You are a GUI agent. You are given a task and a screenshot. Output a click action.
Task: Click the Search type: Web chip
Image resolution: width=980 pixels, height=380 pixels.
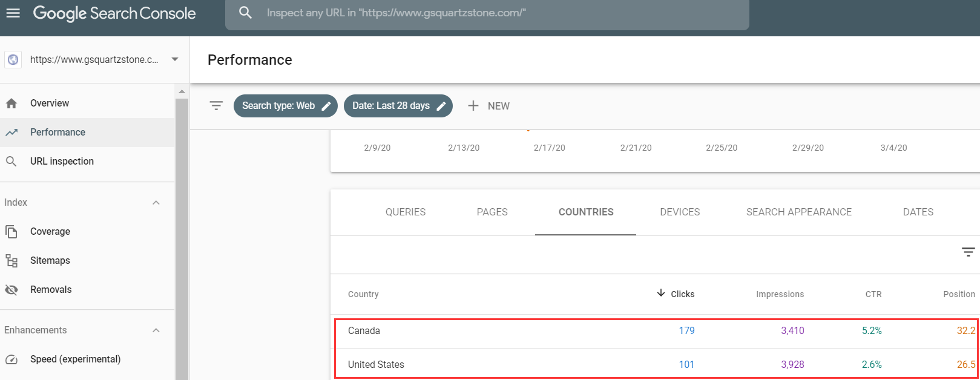pyautogui.click(x=285, y=106)
